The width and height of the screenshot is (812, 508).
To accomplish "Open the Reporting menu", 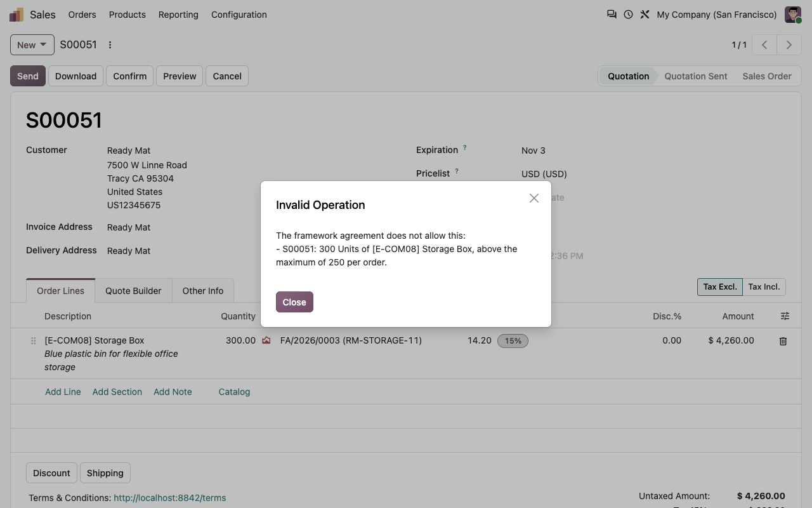I will coord(178,14).
